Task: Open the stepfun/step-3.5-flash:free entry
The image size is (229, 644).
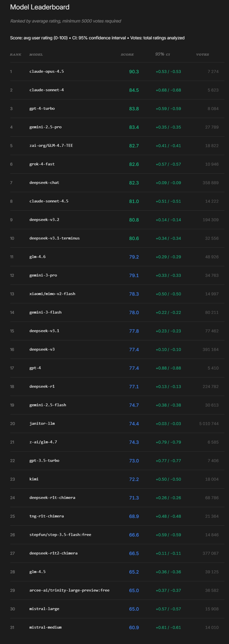Action: pyautogui.click(x=60, y=535)
